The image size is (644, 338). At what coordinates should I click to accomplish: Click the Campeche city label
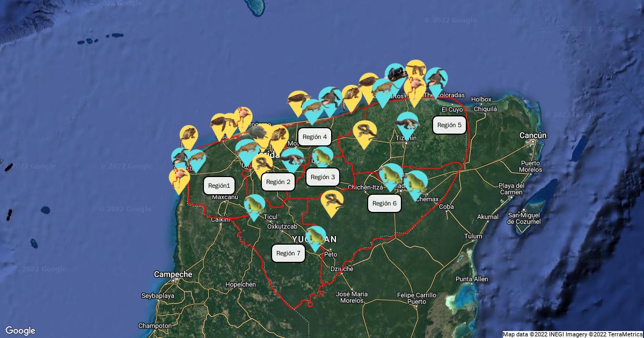[173, 274]
